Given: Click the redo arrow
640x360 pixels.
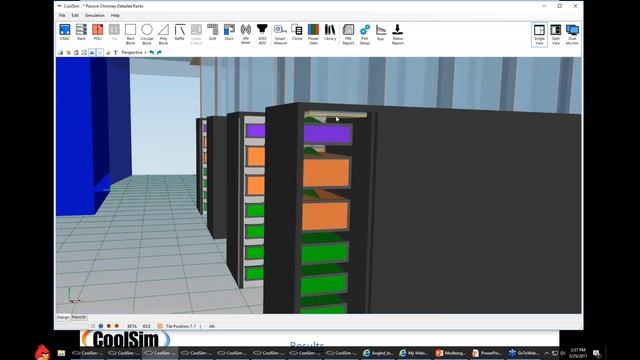Looking at the screenshot, I should pos(159,52).
